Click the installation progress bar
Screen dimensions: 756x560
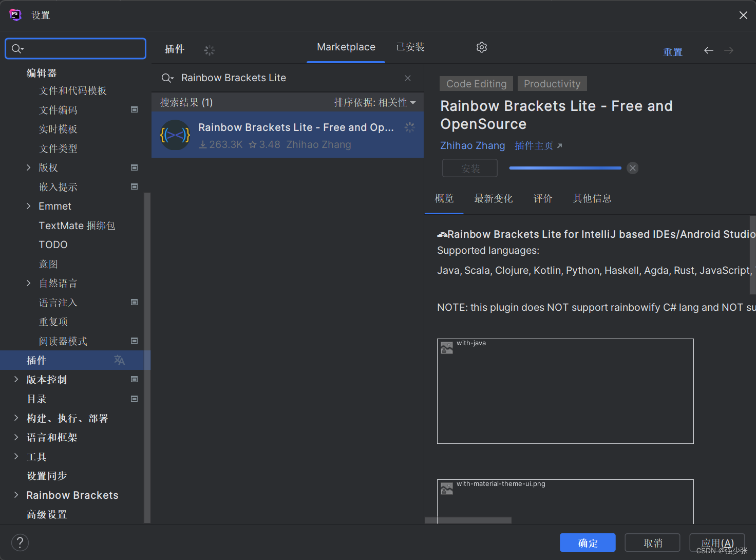pyautogui.click(x=565, y=168)
